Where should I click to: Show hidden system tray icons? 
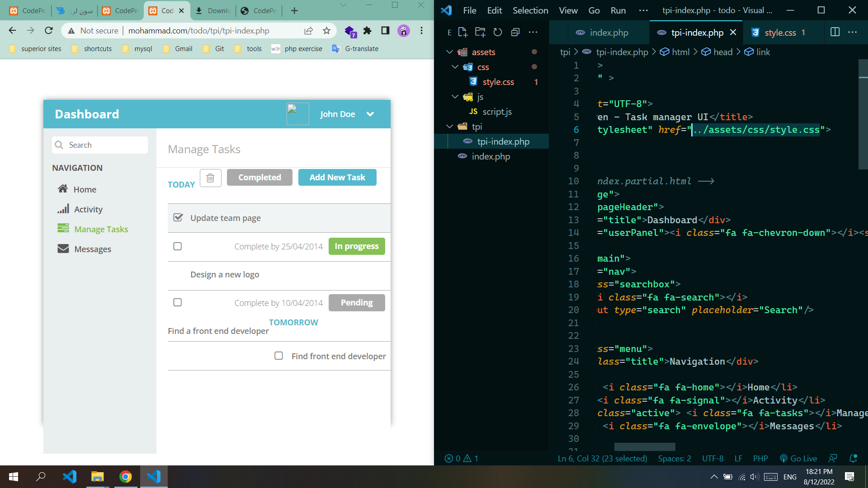pos(714,477)
